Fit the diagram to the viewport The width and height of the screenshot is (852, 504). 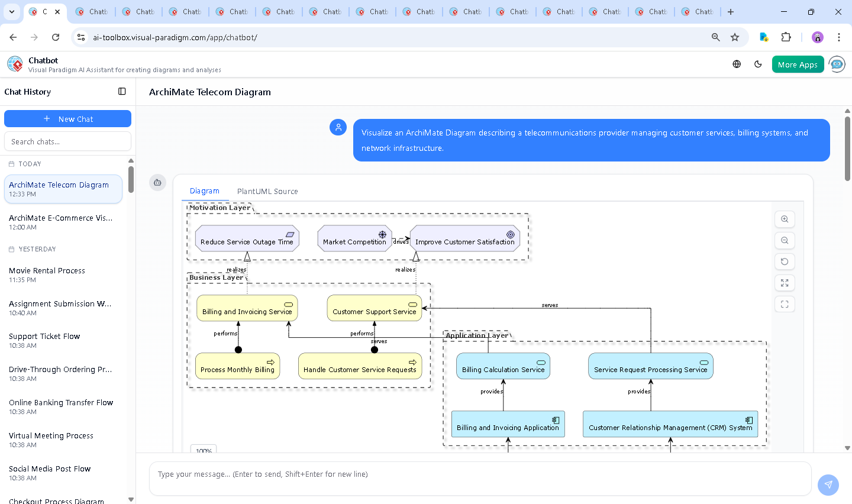click(x=785, y=304)
